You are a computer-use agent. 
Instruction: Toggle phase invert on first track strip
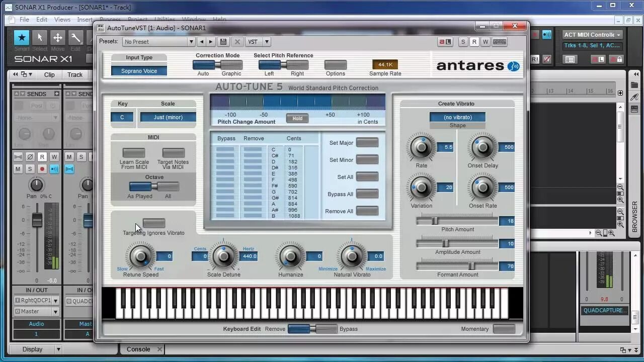pos(30,157)
